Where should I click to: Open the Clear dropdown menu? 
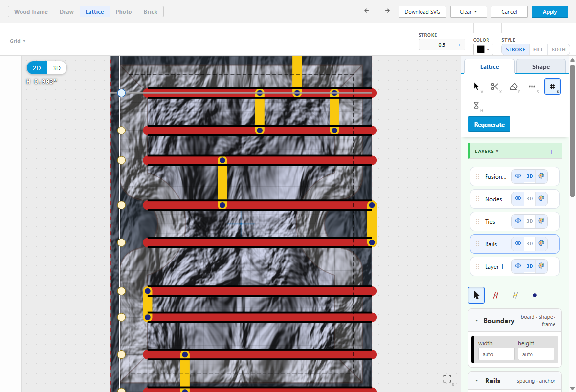coord(468,12)
